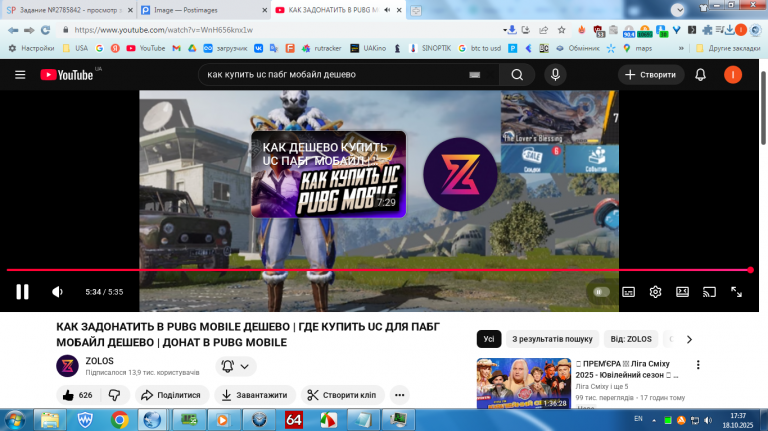The height and width of the screenshot is (431, 768).
Task: Open the system volume tray icon
Action: (x=708, y=420)
